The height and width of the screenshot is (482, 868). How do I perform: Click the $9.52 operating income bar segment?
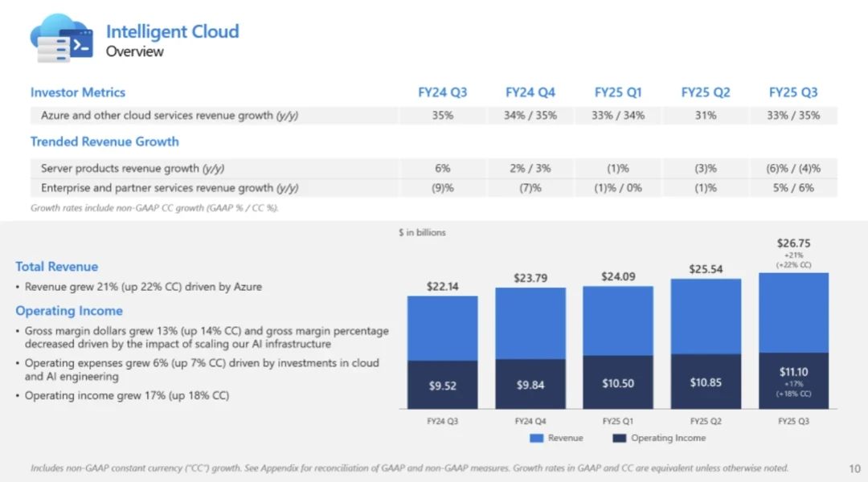[x=442, y=386]
